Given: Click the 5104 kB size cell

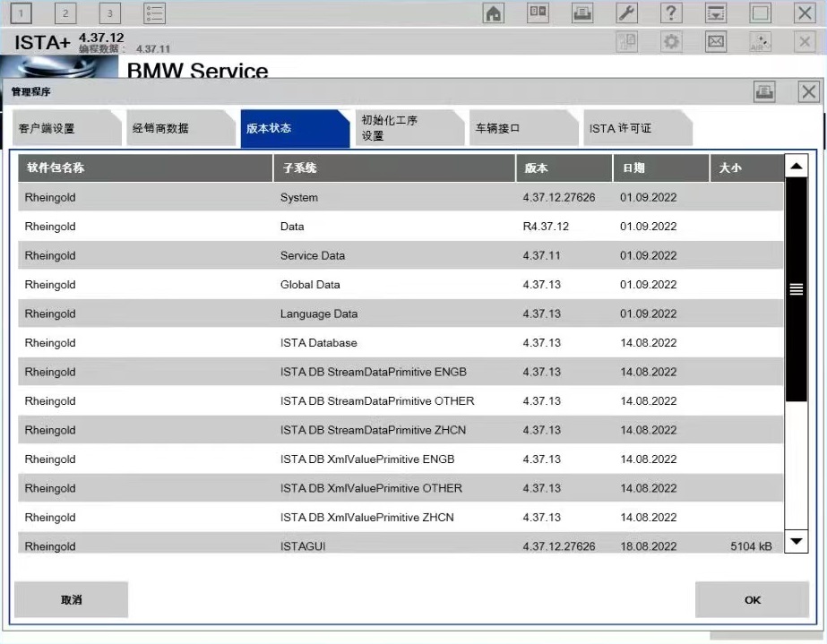Looking at the screenshot, I should (x=751, y=546).
